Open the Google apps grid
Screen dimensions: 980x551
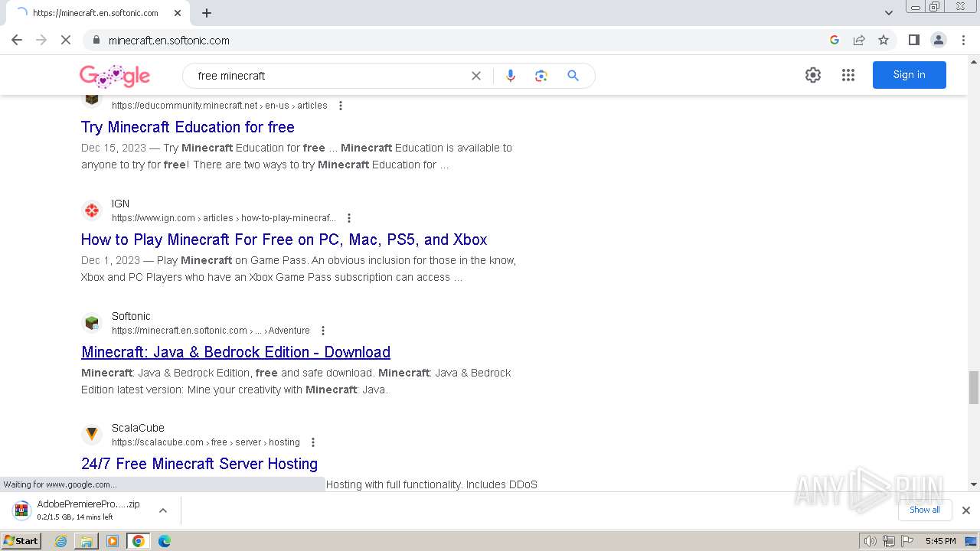pos(848,75)
